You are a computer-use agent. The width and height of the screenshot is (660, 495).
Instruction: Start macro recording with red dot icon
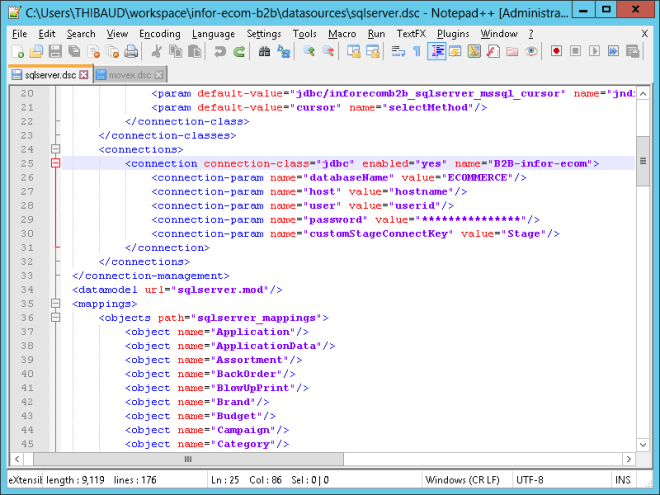click(x=555, y=51)
